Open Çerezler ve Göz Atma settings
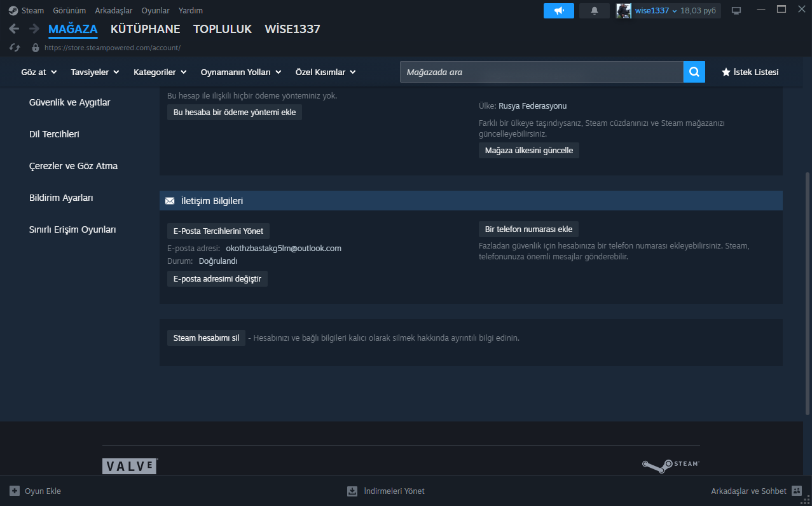Image resolution: width=812 pixels, height=506 pixels. pos(73,166)
